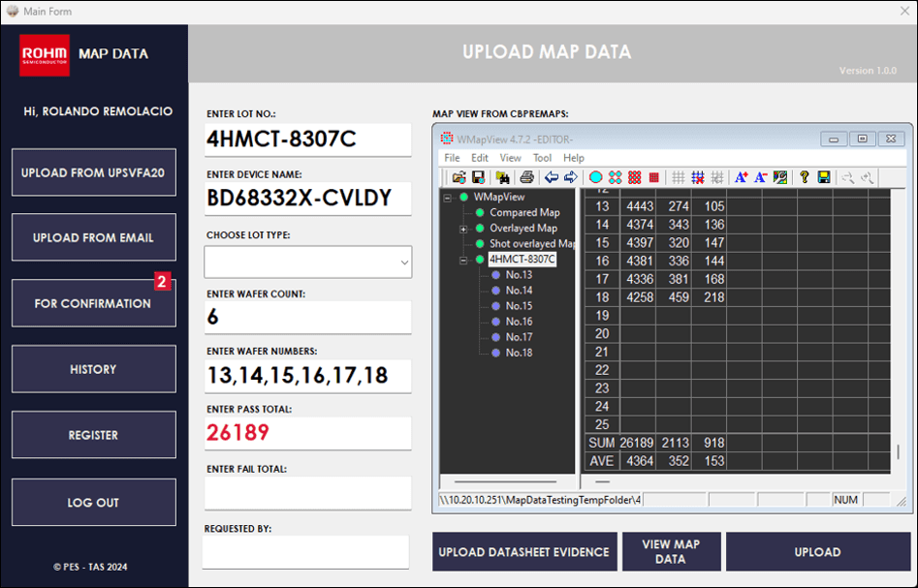Image resolution: width=918 pixels, height=588 pixels.
Task: Select the blue circle map display icon
Action: click(595, 178)
